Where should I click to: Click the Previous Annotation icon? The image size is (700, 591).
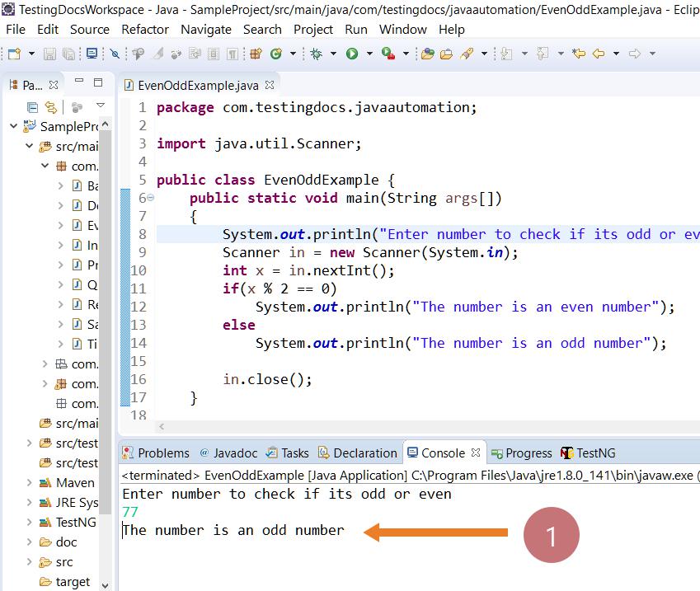pyautogui.click(x=543, y=54)
